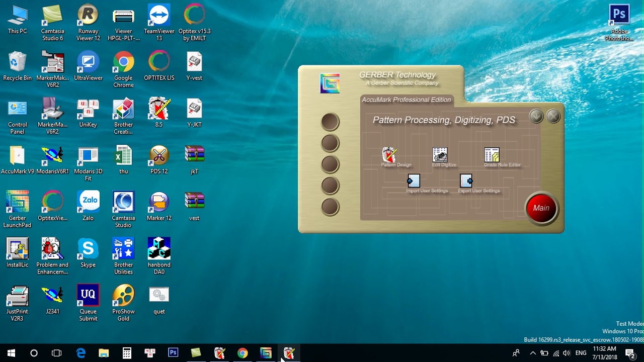Select the PDS 12 desktop icon
Image resolution: width=644 pixels, height=362 pixels.
pyautogui.click(x=159, y=160)
